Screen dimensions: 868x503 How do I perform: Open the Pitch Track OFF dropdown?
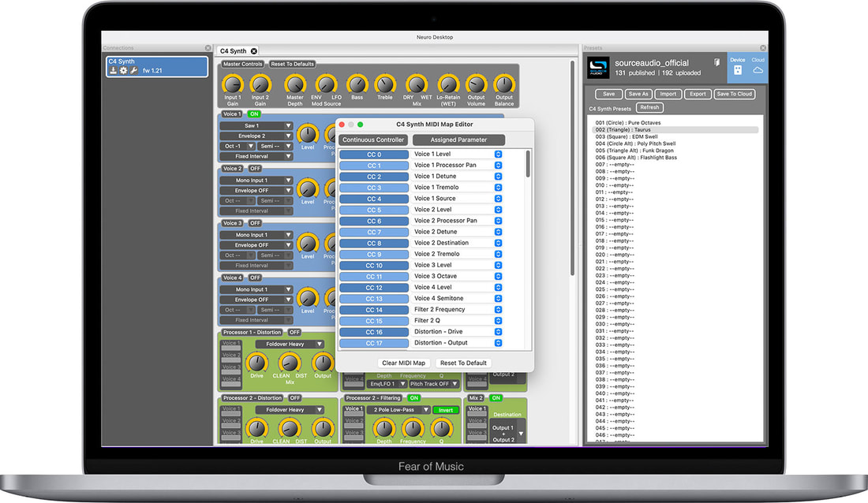pyautogui.click(x=434, y=383)
